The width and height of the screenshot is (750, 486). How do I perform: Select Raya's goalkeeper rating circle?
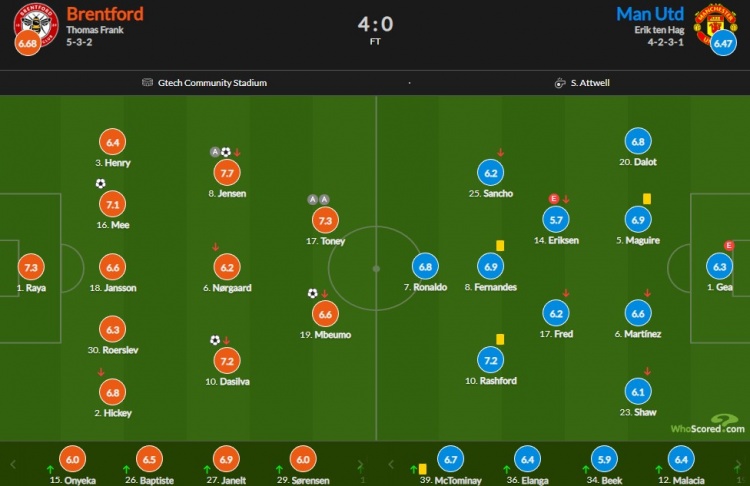pyautogui.click(x=31, y=267)
